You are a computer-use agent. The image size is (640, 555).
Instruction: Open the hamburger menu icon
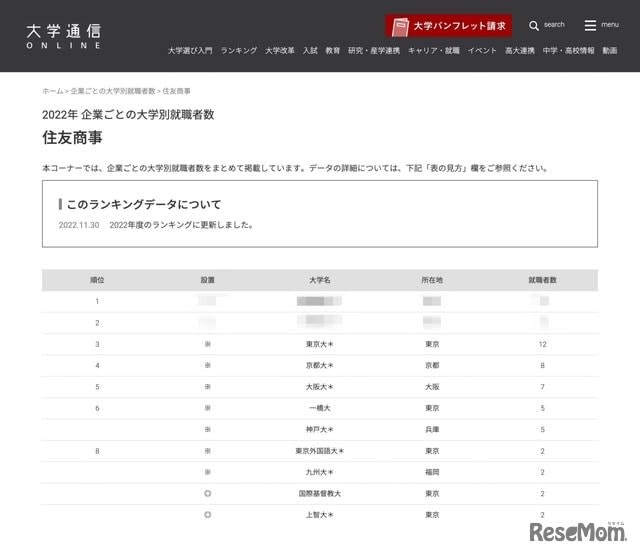coord(590,25)
